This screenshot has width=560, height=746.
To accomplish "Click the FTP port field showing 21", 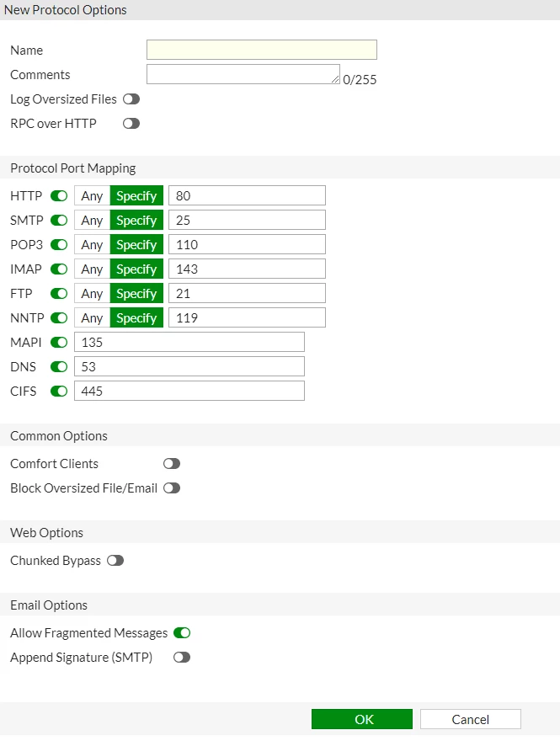I will click(x=247, y=294).
